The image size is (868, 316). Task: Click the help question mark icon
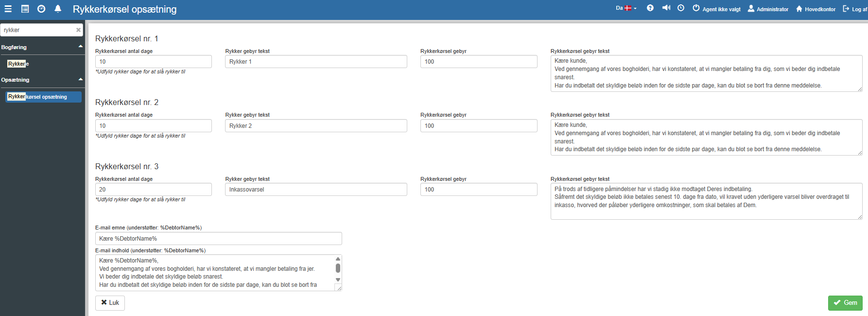650,8
